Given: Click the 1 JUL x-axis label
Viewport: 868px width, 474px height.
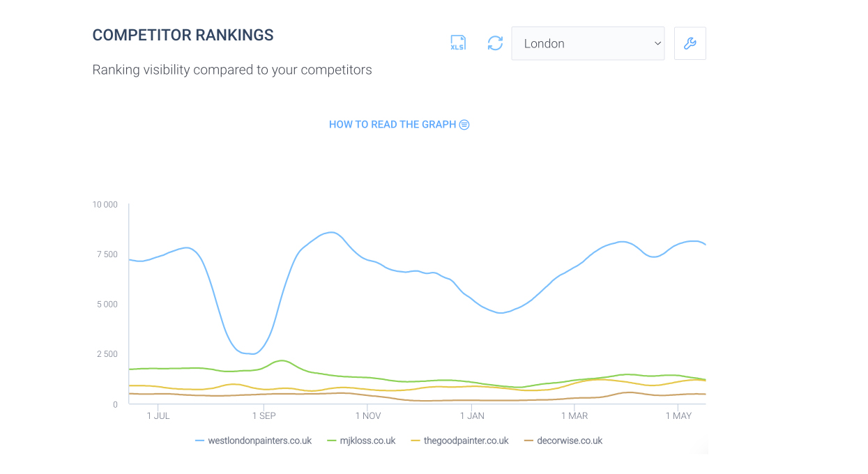Looking at the screenshot, I should pyautogui.click(x=158, y=416).
